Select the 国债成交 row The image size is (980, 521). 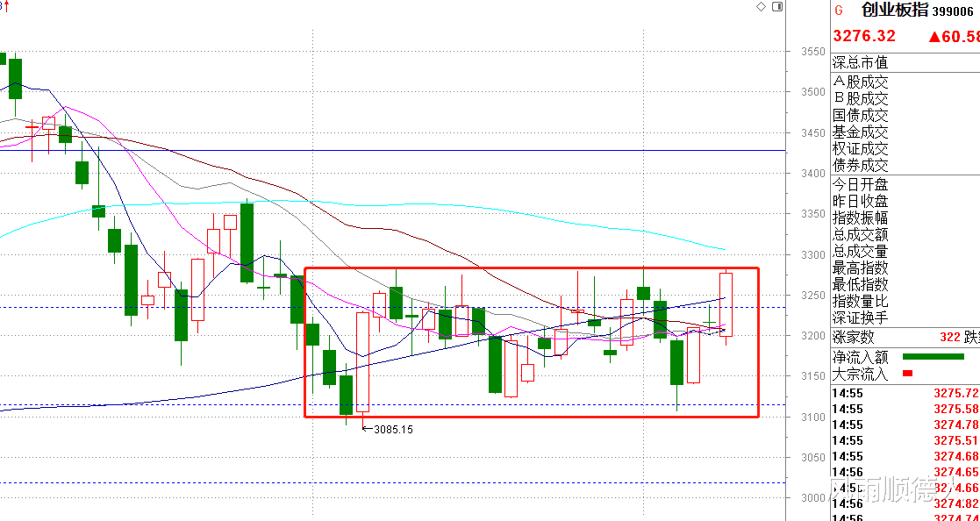point(905,115)
